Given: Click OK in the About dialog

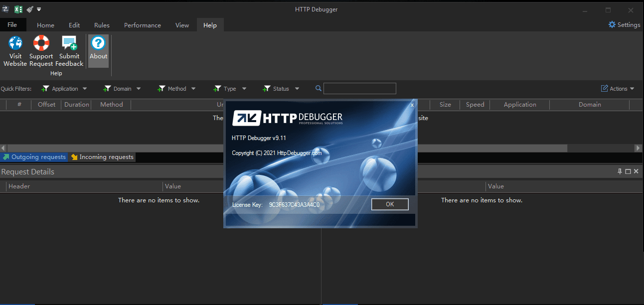Looking at the screenshot, I should pos(390,204).
